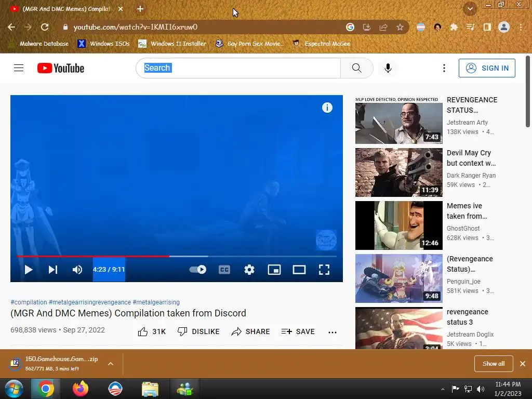Image resolution: width=532 pixels, height=399 pixels.
Task: Open the Extensions puzzle icon
Action: pyautogui.click(x=454, y=27)
